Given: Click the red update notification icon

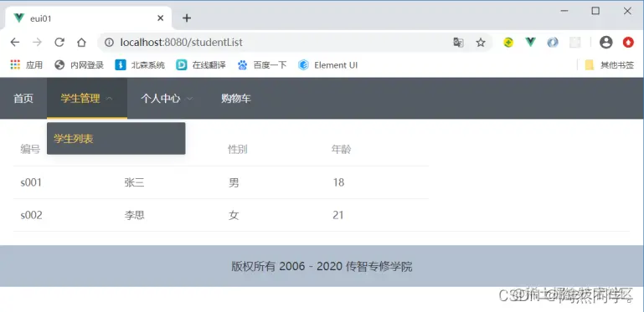Looking at the screenshot, I should pyautogui.click(x=628, y=42).
